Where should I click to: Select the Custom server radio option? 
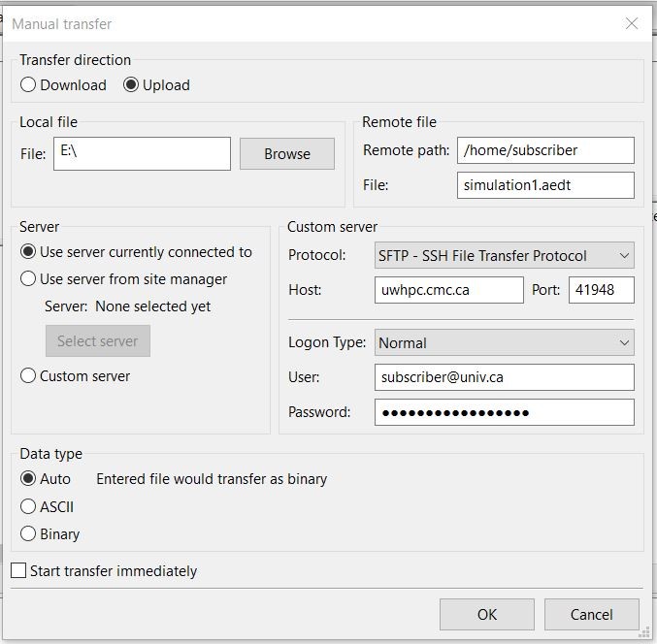pos(29,375)
